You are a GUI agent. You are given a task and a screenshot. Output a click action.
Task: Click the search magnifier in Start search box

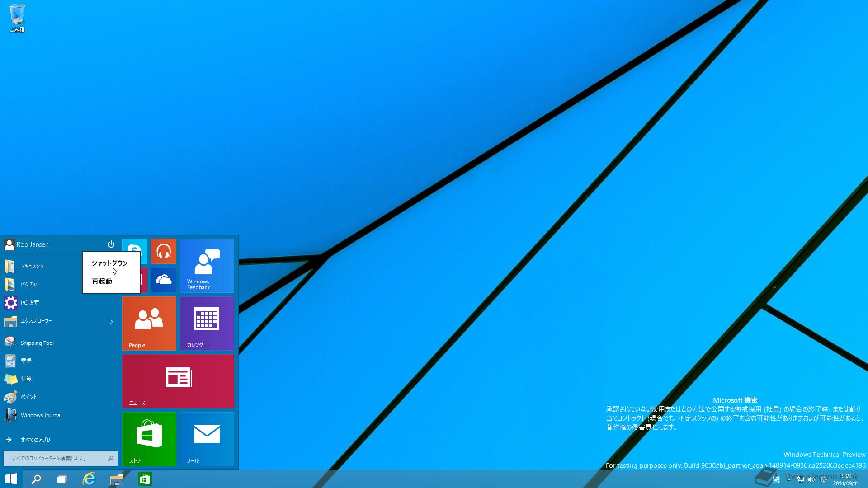(111, 458)
